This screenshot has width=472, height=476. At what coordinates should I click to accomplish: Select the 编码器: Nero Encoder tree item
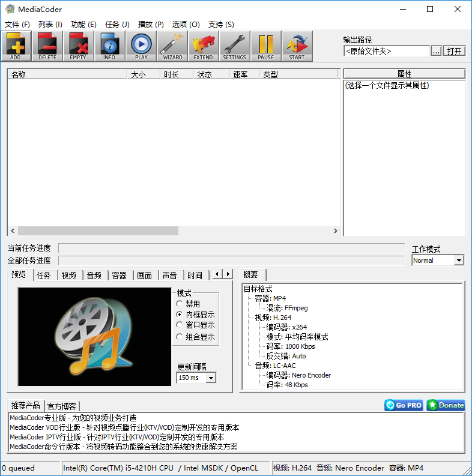click(298, 375)
